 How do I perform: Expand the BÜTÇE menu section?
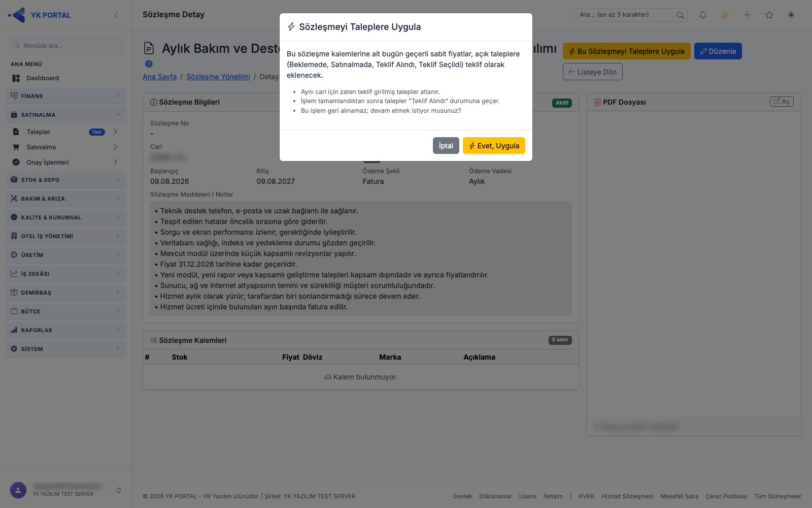pyautogui.click(x=66, y=311)
